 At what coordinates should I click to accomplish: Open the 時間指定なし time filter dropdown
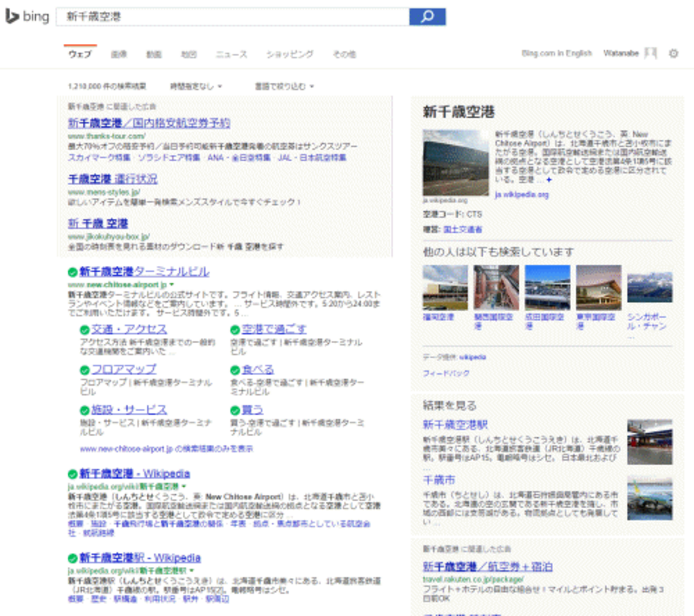pos(196,86)
